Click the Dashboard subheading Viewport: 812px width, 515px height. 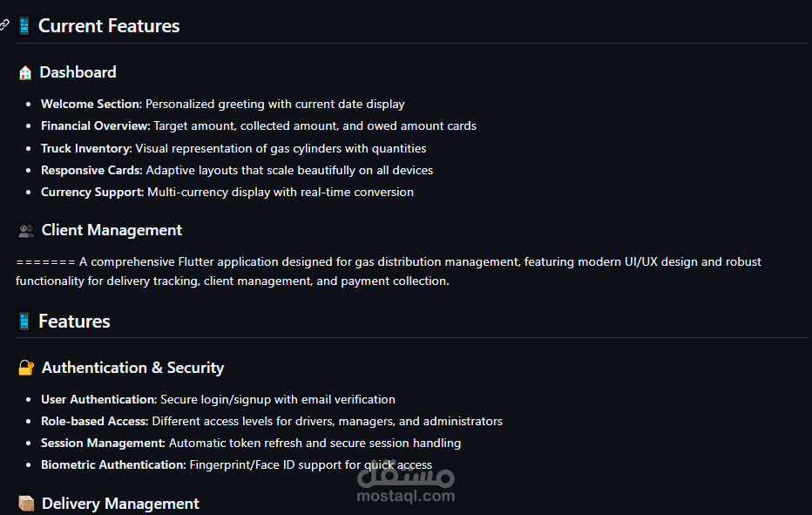coord(78,72)
